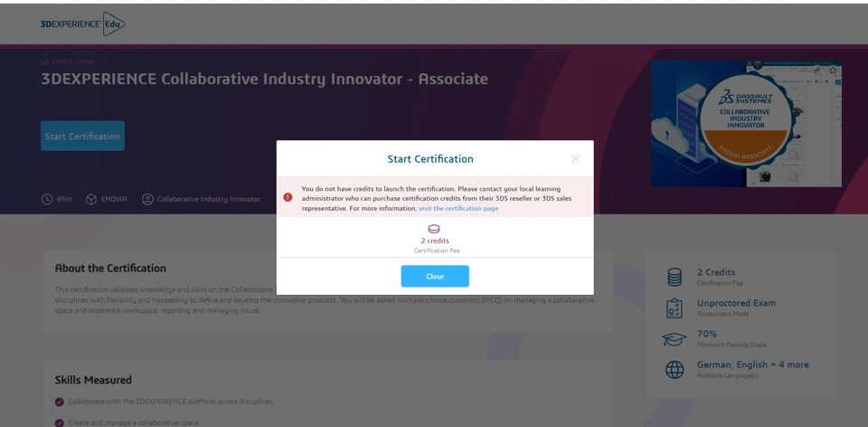The height and width of the screenshot is (427, 868).
Task: Click checkmark beside Create and manage a collaborative space
Action: [60, 423]
